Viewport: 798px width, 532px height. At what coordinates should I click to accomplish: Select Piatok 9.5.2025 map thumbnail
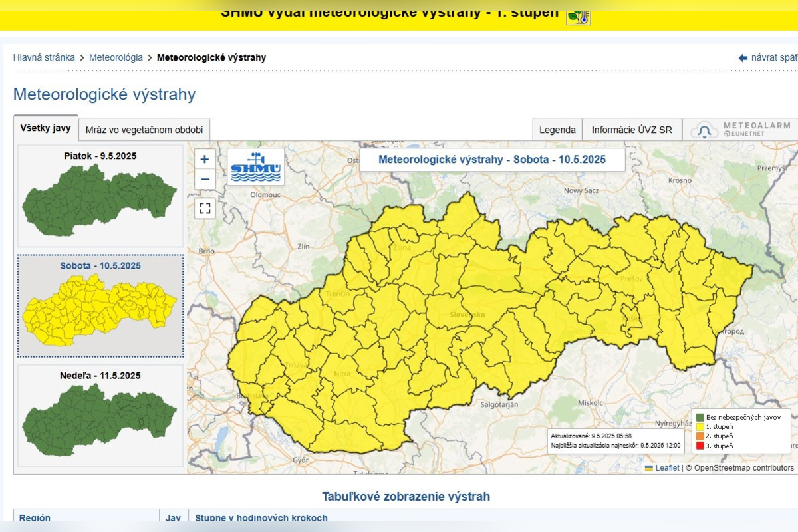[x=100, y=196]
